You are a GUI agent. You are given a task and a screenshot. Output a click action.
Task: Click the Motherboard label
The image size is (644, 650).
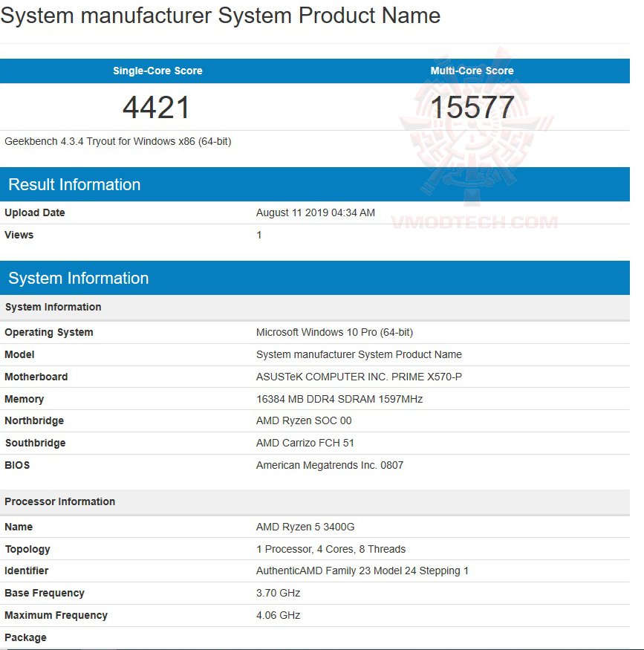click(36, 377)
